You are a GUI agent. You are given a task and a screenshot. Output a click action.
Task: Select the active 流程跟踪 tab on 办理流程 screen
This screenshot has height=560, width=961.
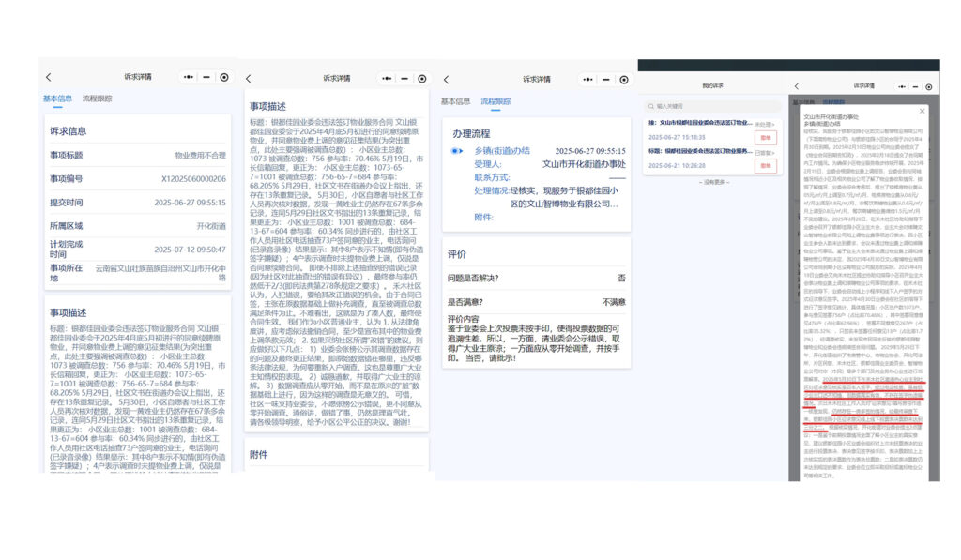coord(496,101)
